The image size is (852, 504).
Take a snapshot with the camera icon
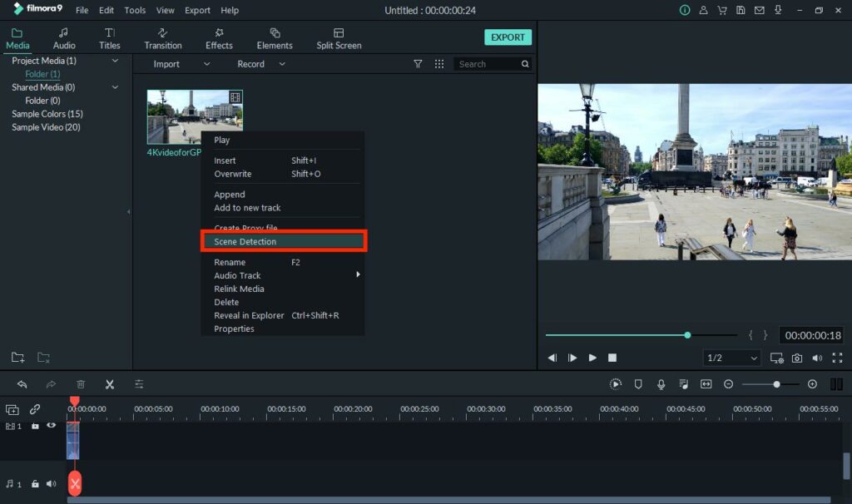pyautogui.click(x=797, y=358)
